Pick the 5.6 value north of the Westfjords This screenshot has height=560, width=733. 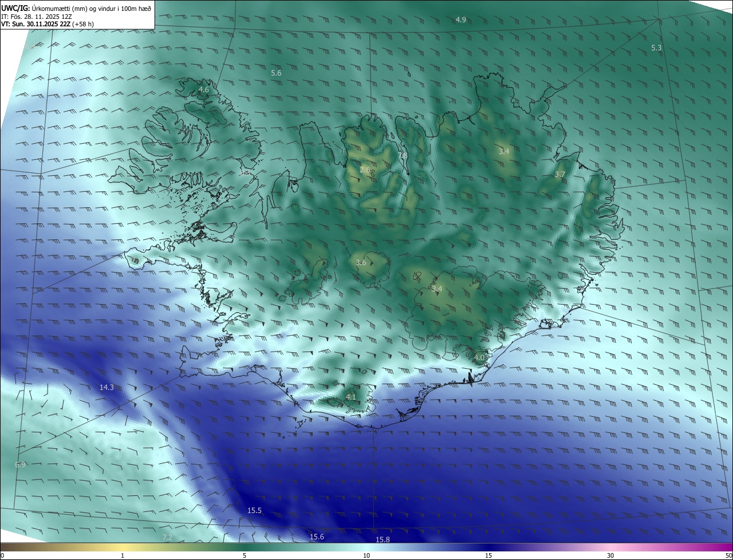coord(276,73)
